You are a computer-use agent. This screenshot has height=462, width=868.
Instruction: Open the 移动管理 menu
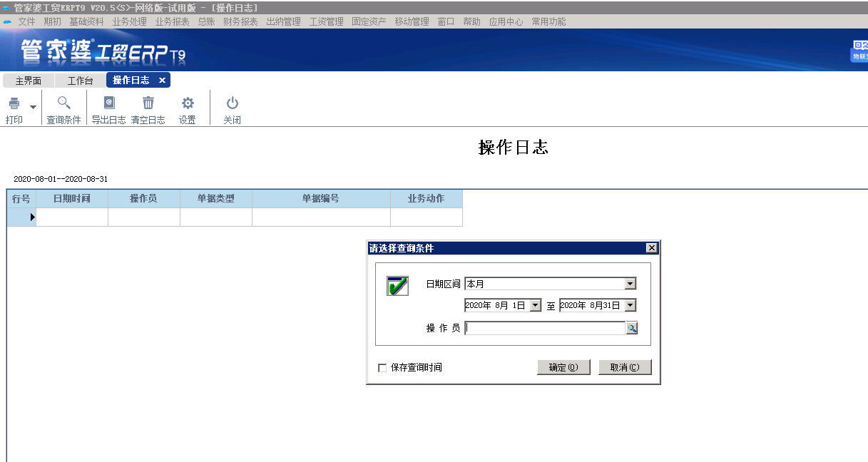pos(412,21)
